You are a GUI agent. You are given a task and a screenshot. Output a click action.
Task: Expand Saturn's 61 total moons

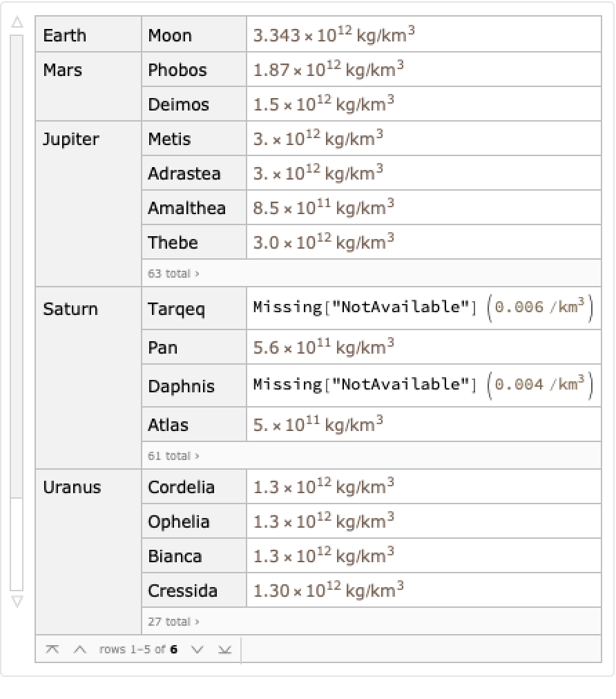pos(173,456)
